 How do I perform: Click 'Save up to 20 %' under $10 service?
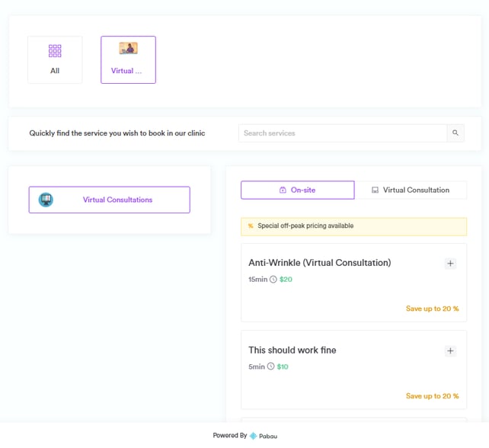pos(432,396)
